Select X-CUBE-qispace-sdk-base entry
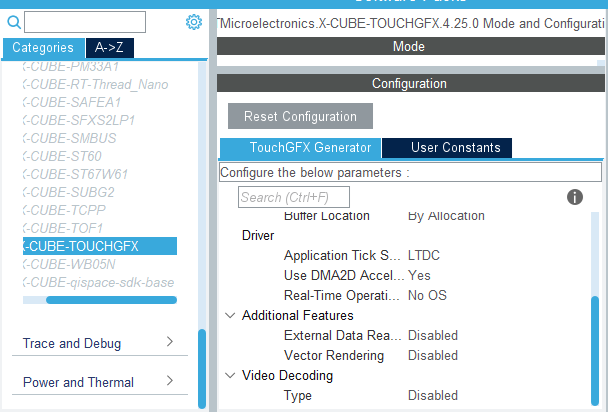The image size is (608, 412). tap(98, 282)
